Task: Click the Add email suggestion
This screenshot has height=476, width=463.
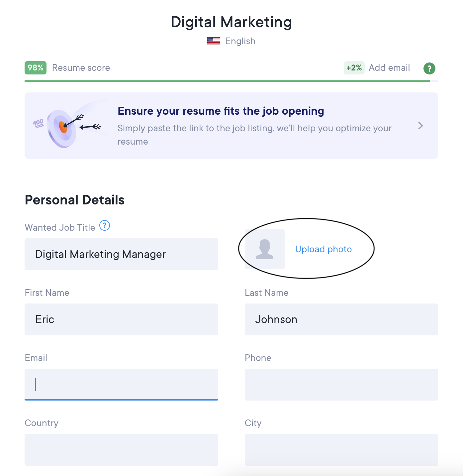Action: (x=389, y=68)
